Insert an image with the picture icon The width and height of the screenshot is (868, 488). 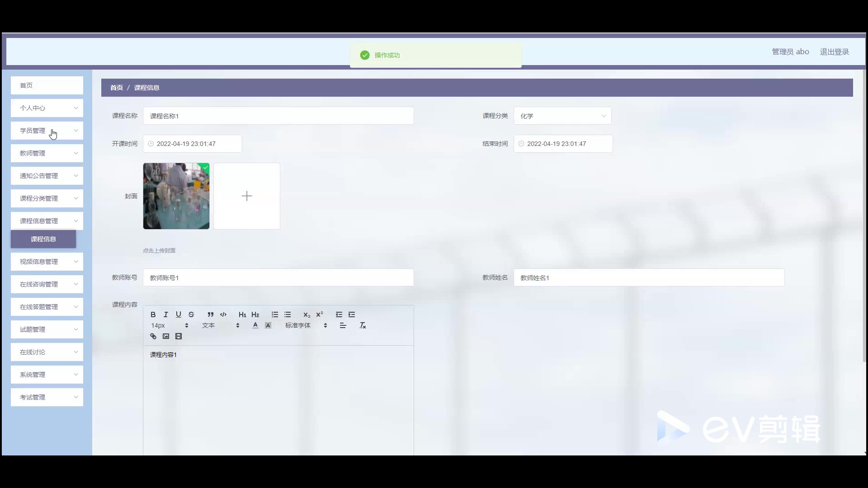click(166, 336)
